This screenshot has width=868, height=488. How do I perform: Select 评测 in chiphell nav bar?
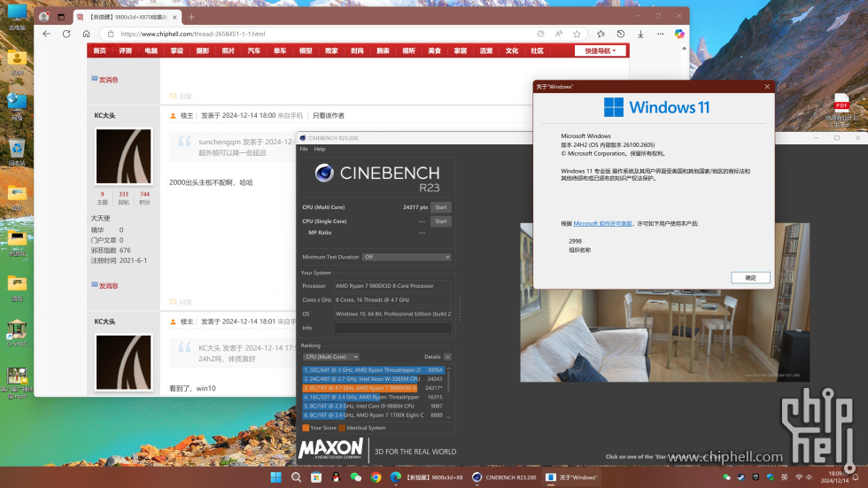click(x=125, y=50)
